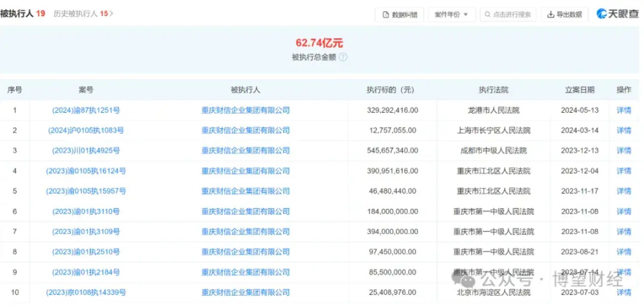644x305 pixels.
Task: Click the 案号 column header
Action: tap(86, 90)
